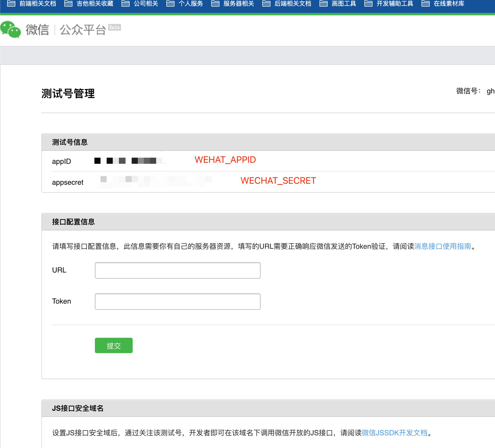The width and height of the screenshot is (495, 448).
Task: Click the 测试号管理 heading
Action: click(68, 94)
